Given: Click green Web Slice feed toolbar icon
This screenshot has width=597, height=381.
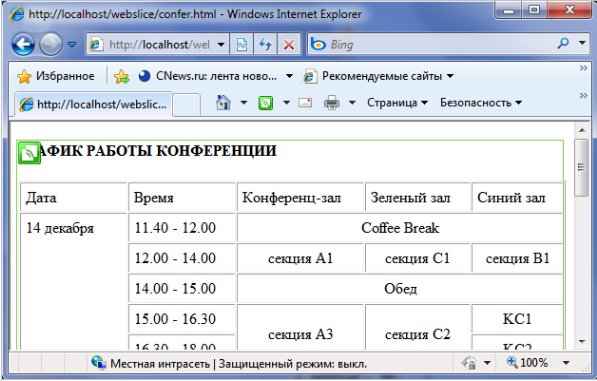Looking at the screenshot, I should (x=266, y=103).
